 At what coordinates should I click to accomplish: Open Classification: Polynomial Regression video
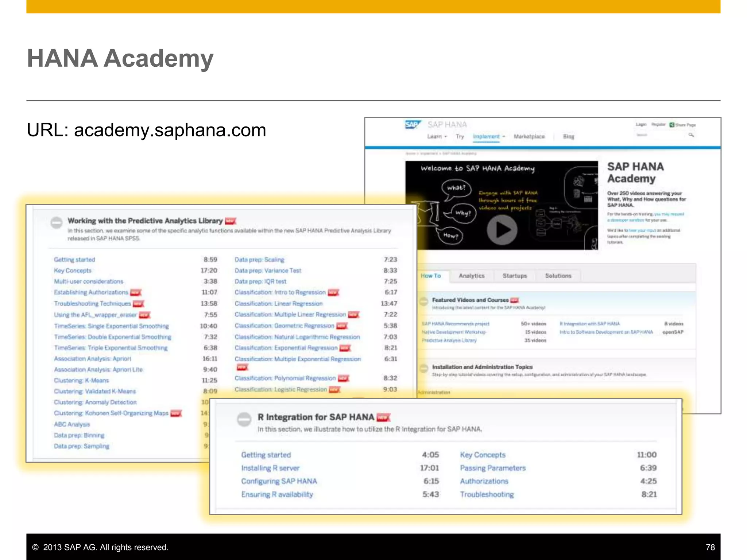(285, 378)
